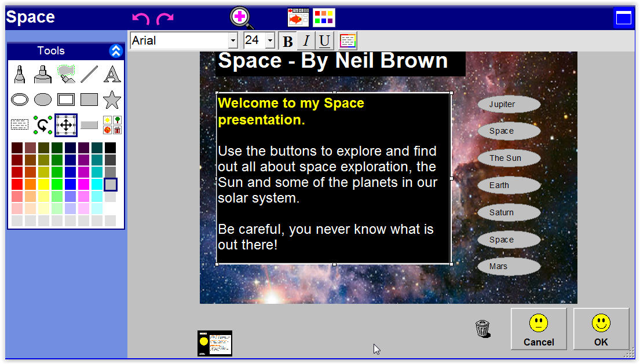Select the filled ellipse tool
This screenshot has height=364, width=640.
(43, 100)
